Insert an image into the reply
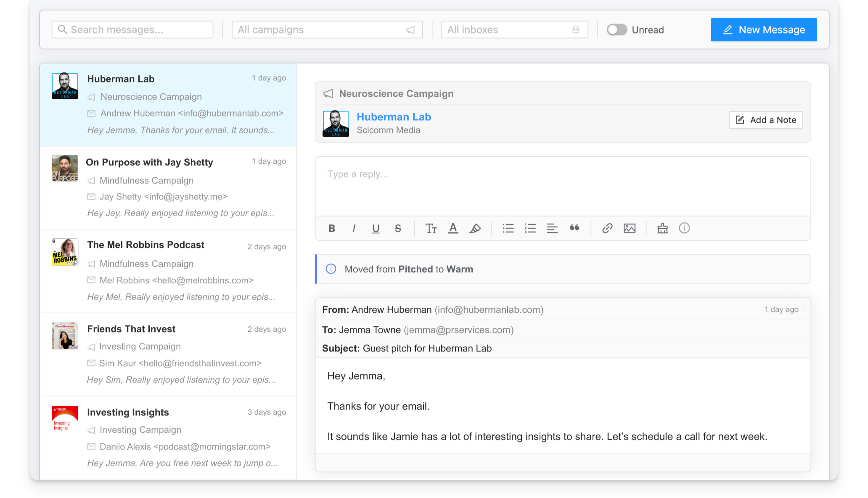868x498 pixels. click(630, 228)
